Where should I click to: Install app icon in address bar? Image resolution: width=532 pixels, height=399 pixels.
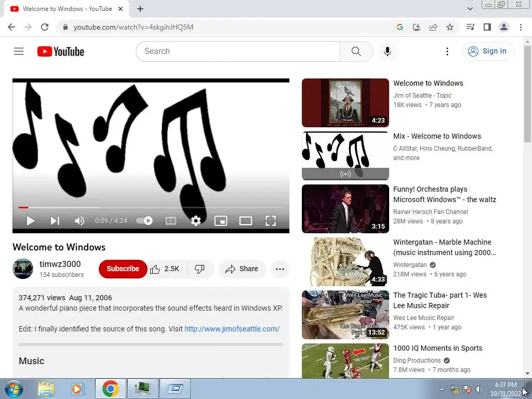(417, 27)
